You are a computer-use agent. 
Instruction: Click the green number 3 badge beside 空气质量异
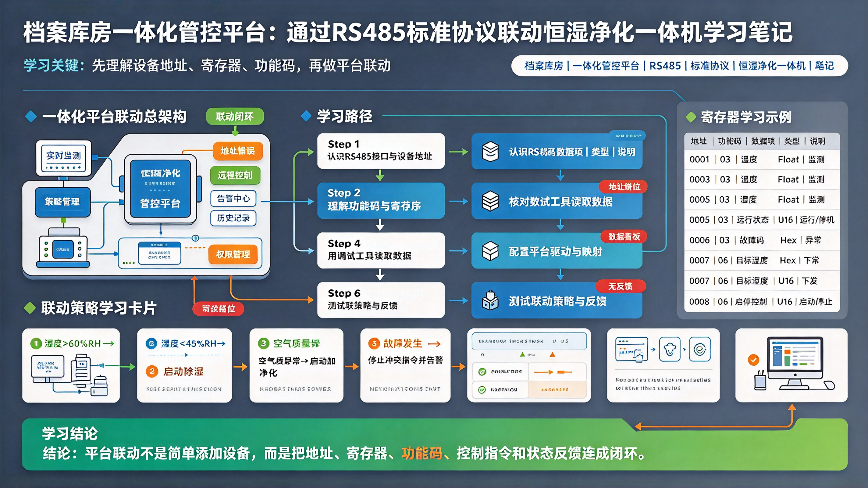click(x=264, y=344)
